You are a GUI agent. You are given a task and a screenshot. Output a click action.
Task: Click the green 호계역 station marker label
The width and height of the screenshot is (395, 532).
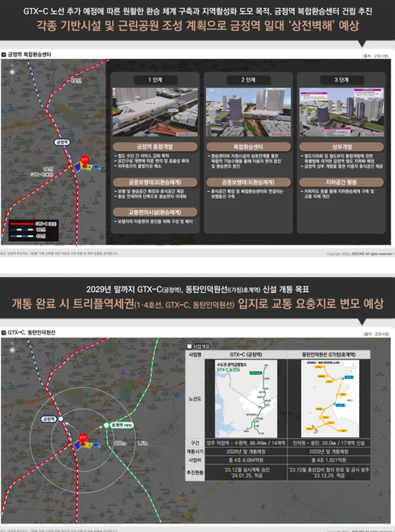[x=122, y=425]
